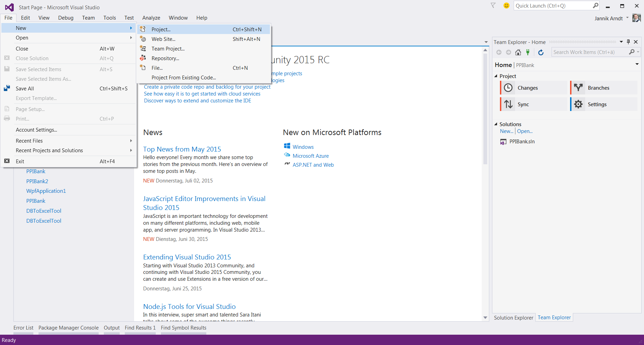
Task: Click the Windows platform logo icon
Action: [x=287, y=146]
